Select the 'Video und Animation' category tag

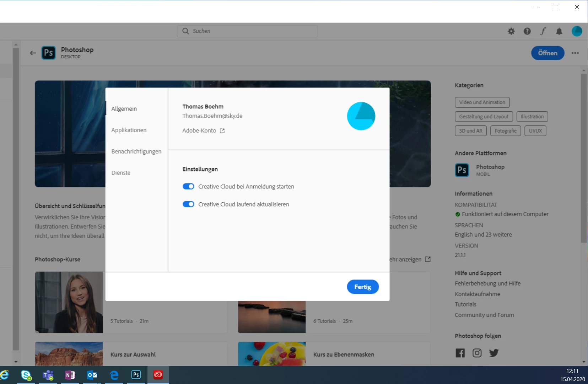(x=482, y=102)
